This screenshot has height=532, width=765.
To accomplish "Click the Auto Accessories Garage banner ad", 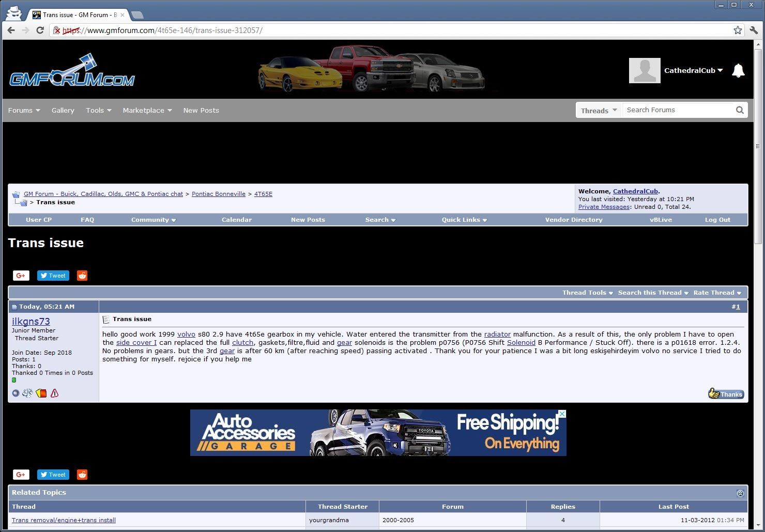I will (378, 433).
